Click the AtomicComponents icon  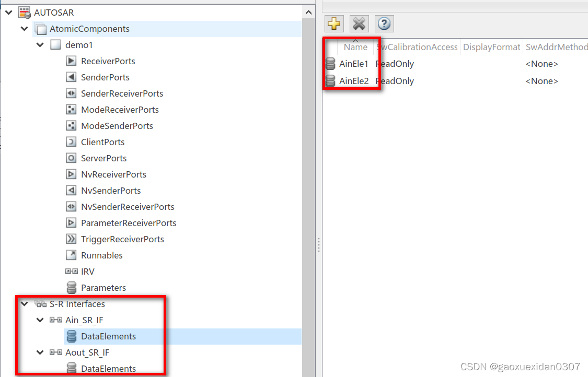coord(40,29)
